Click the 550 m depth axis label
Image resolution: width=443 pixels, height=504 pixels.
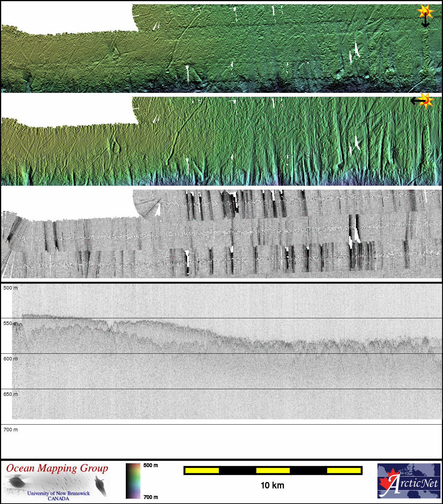tap(10, 324)
